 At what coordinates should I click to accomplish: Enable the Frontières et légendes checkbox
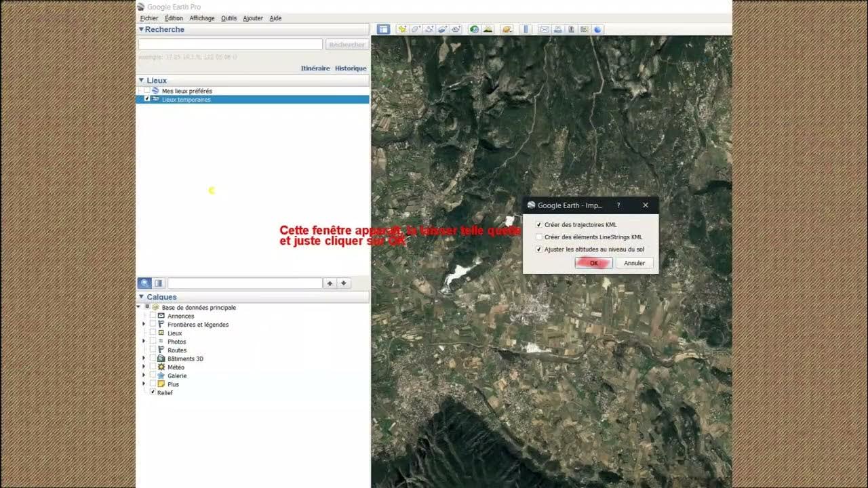click(153, 325)
